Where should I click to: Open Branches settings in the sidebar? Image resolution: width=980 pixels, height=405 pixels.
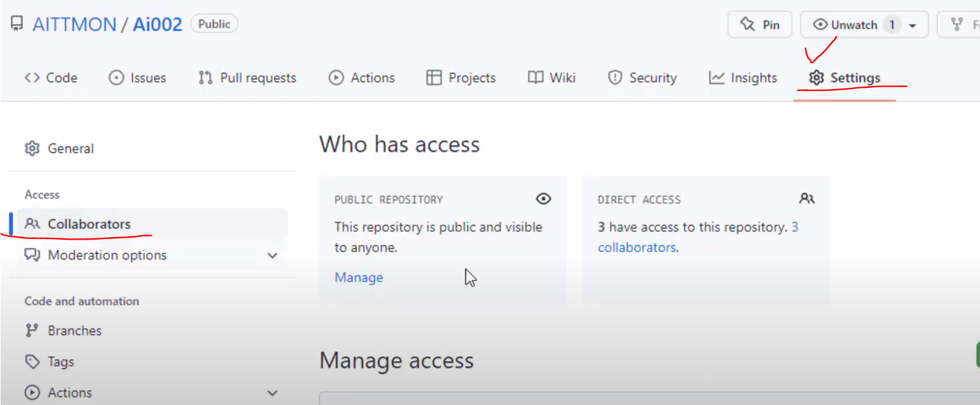pyautogui.click(x=152, y=331)
